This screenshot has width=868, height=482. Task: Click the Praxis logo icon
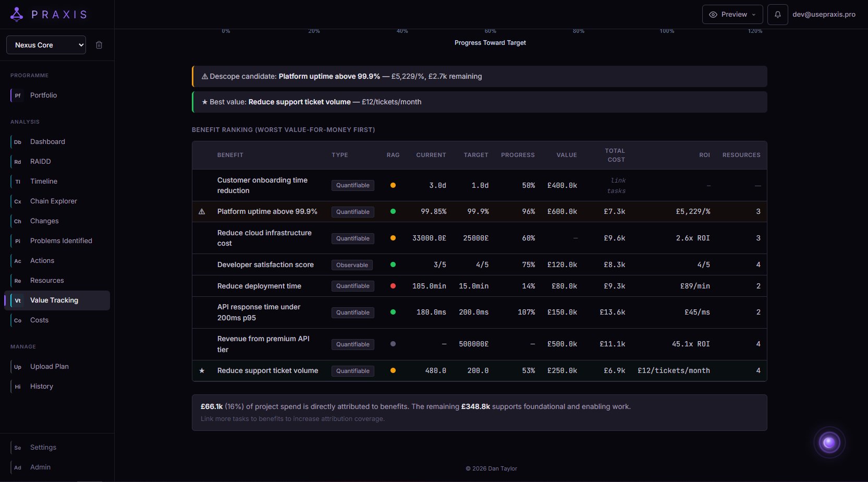[x=17, y=15]
